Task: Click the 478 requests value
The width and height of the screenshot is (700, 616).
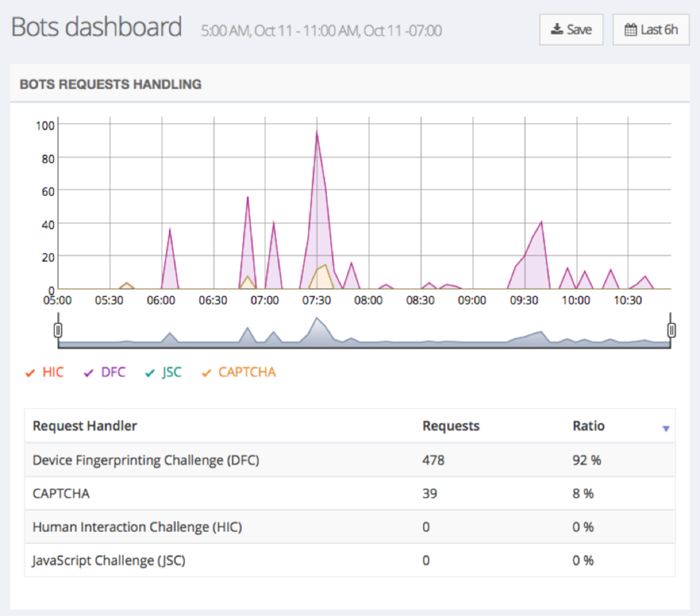Action: click(x=433, y=460)
